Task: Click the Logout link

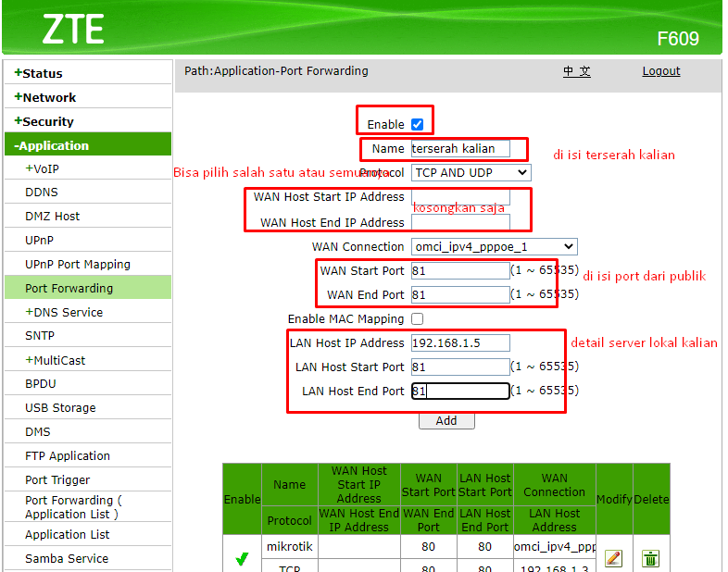Action: [660, 71]
